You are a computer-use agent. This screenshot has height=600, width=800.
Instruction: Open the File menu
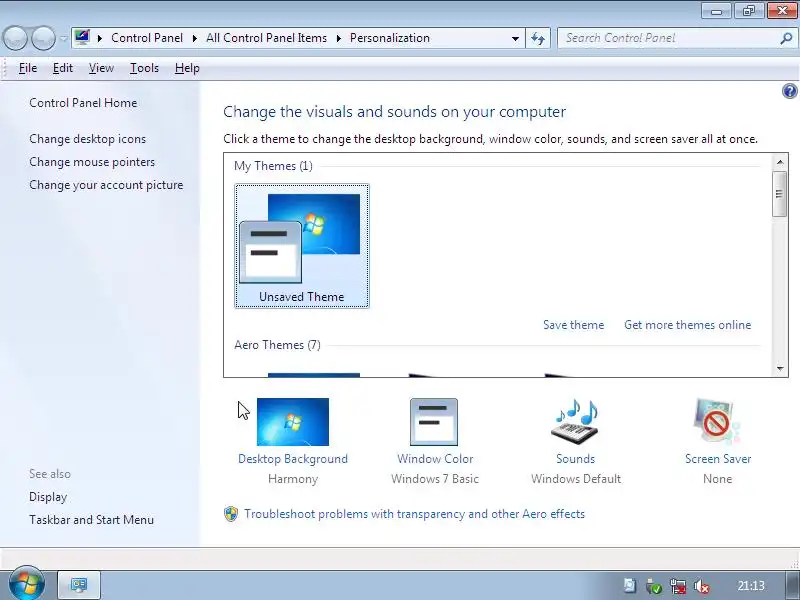(28, 68)
